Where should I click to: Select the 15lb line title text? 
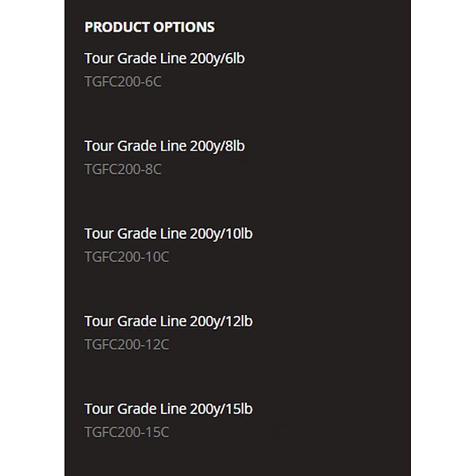click(168, 409)
